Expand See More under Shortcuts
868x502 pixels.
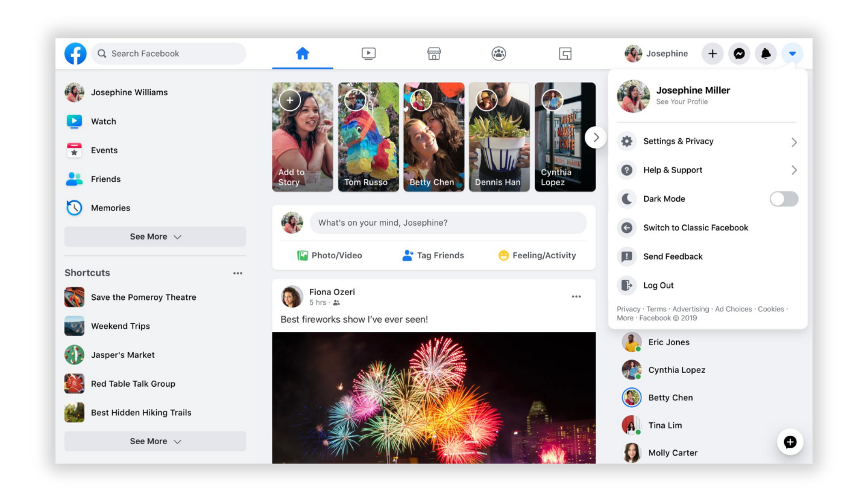tap(155, 441)
